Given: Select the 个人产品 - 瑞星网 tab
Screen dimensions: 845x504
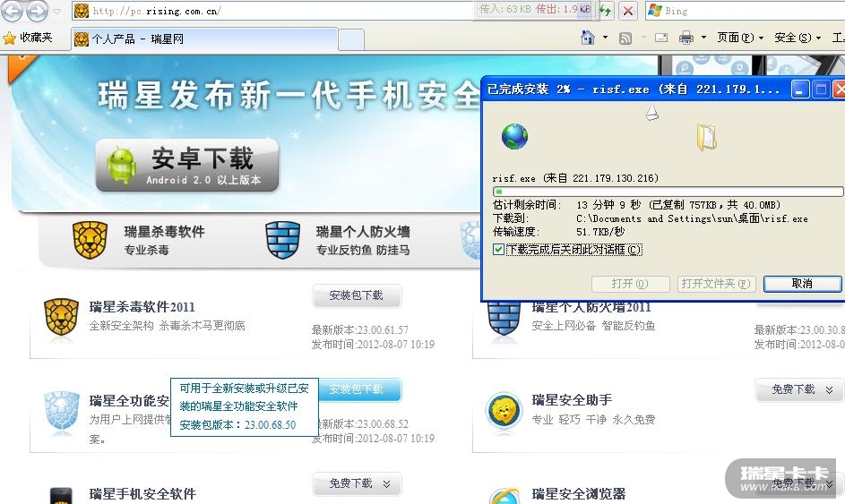Looking at the screenshot, I should tap(204, 38).
